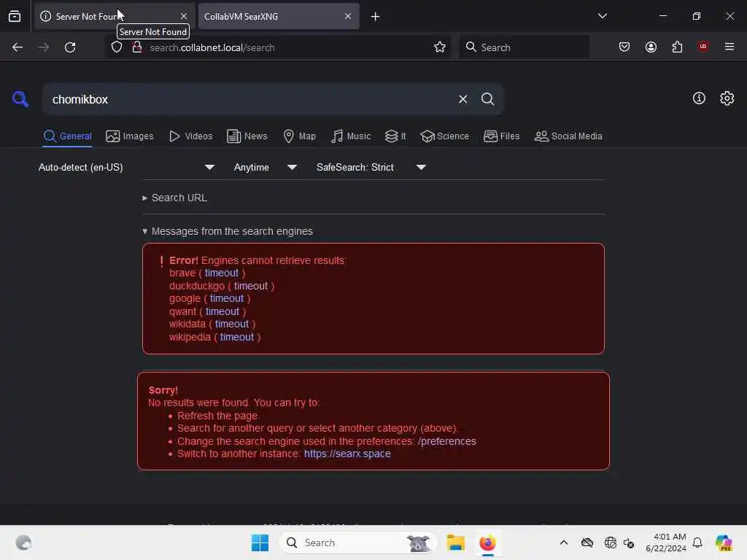The height and width of the screenshot is (560, 747).
Task: Close the Server Not Found tab
Action: 183,16
